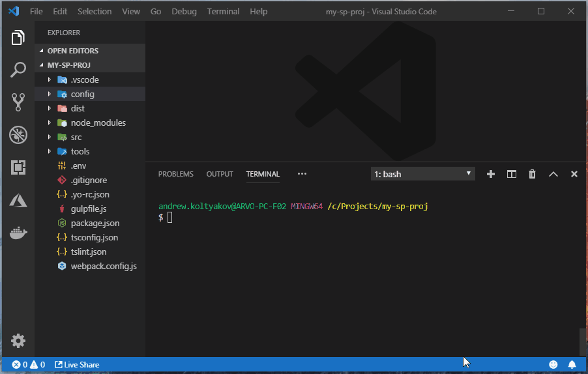Click the EXPLORER panel title
Image resolution: width=588 pixels, height=374 pixels.
click(64, 33)
